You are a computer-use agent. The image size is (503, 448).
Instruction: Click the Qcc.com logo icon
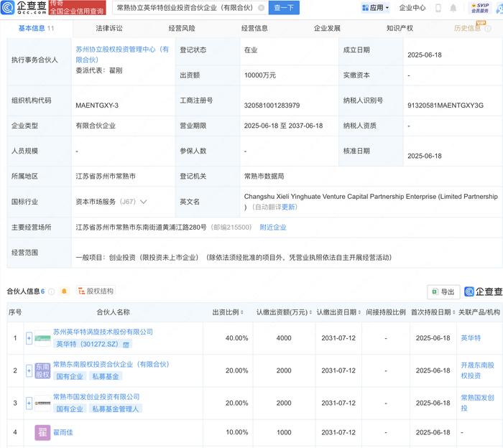(7, 7)
